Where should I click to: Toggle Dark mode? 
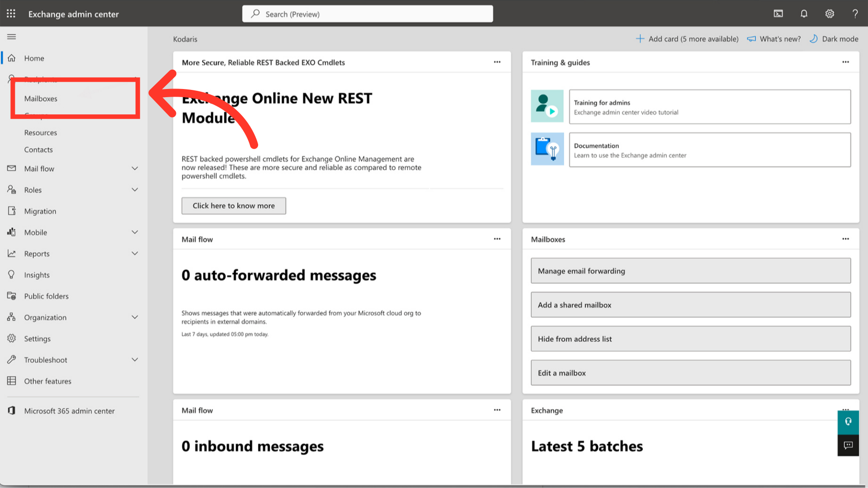point(834,39)
